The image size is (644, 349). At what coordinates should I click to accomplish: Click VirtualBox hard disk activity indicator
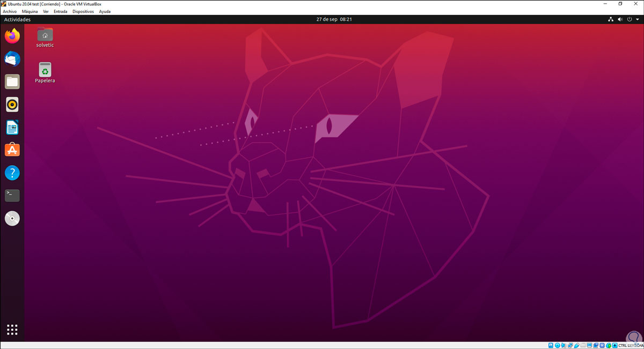[551, 345]
